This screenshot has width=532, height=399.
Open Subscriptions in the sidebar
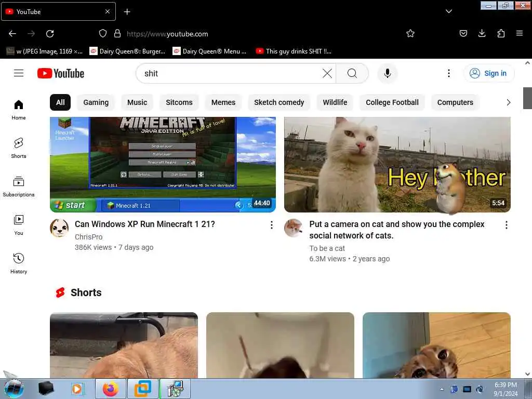(19, 187)
